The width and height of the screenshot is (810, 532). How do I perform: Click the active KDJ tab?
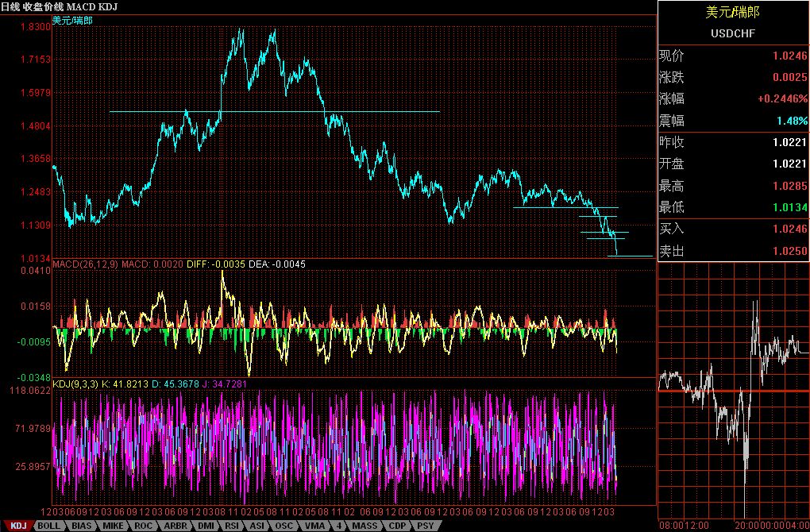point(18,526)
